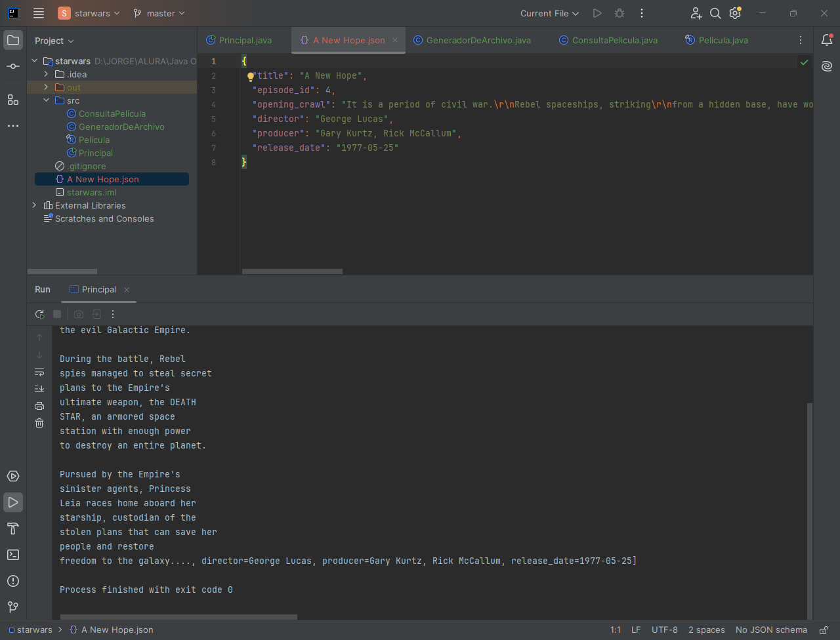Click the intention lightbulb in editor
Viewport: 840px width, 640px height.
click(250, 76)
